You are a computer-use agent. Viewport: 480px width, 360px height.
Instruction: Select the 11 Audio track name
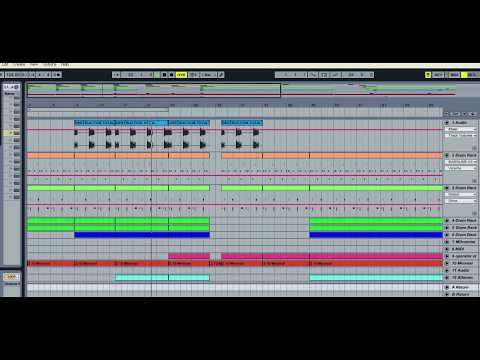point(460,270)
